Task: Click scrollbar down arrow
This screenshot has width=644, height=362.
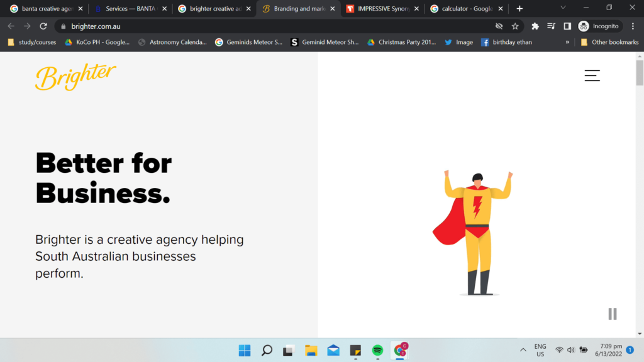Action: 640,334
